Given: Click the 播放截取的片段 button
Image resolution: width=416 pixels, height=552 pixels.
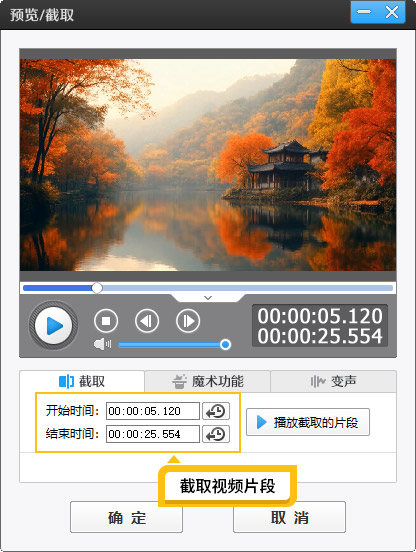Looking at the screenshot, I should click(x=308, y=422).
